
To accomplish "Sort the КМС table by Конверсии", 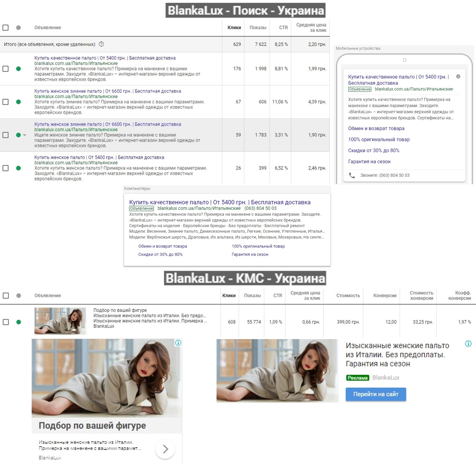I will [x=385, y=295].
